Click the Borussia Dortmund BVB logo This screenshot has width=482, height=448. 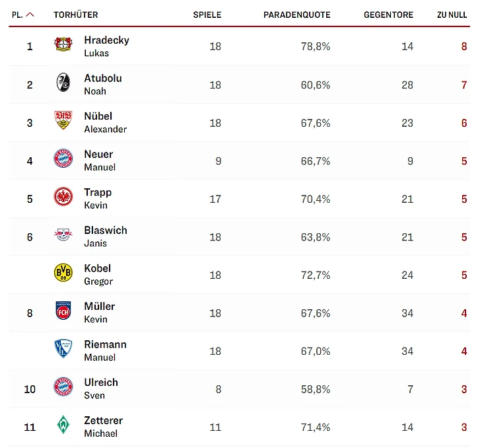click(x=63, y=274)
